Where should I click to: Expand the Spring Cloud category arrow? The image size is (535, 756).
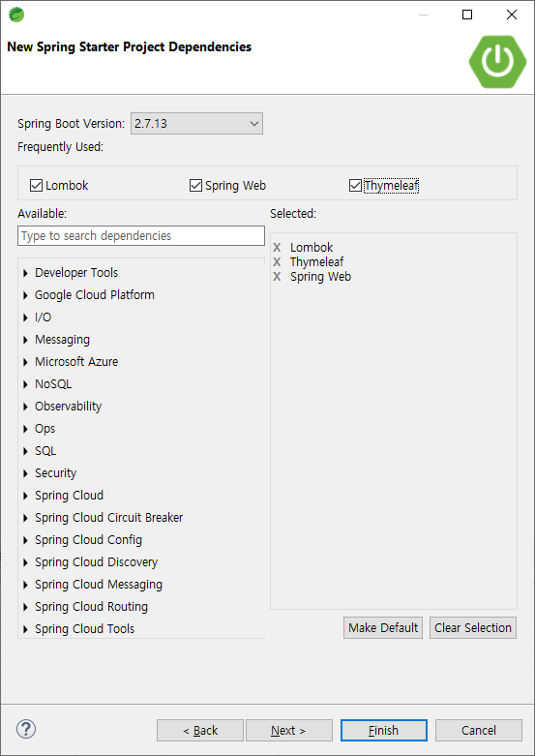[25, 496]
